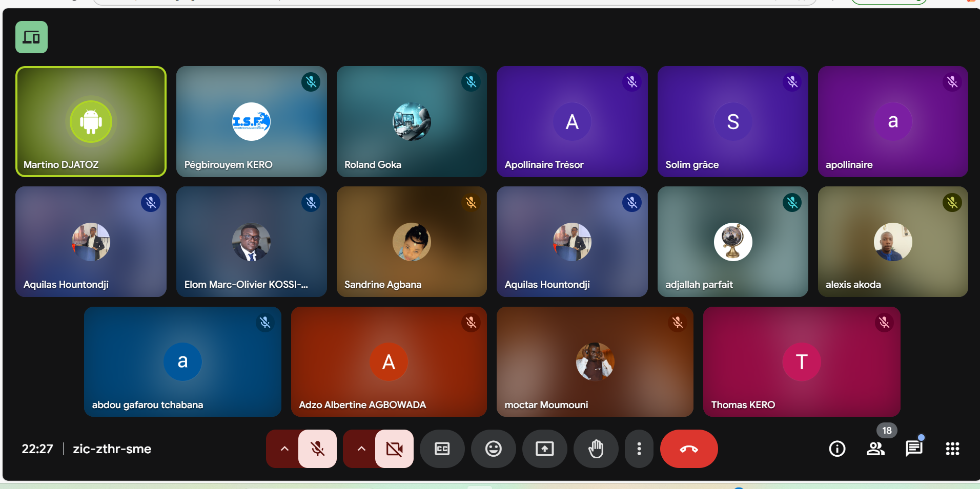
Task: Click the companion mode device icon
Action: tap(31, 37)
